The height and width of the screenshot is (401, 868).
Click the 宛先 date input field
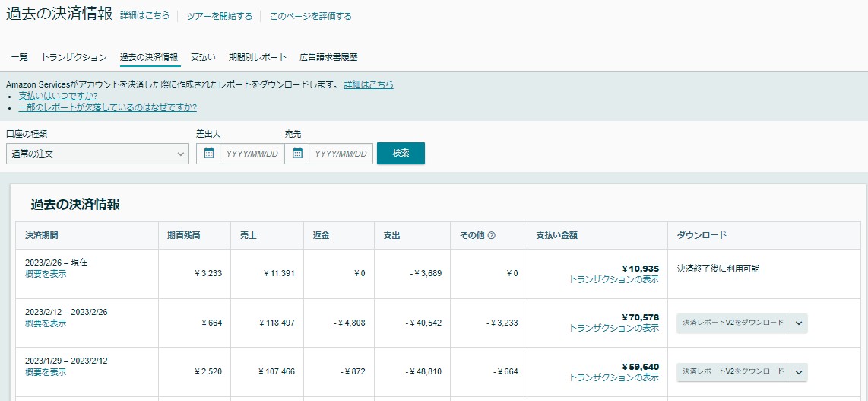tap(341, 154)
